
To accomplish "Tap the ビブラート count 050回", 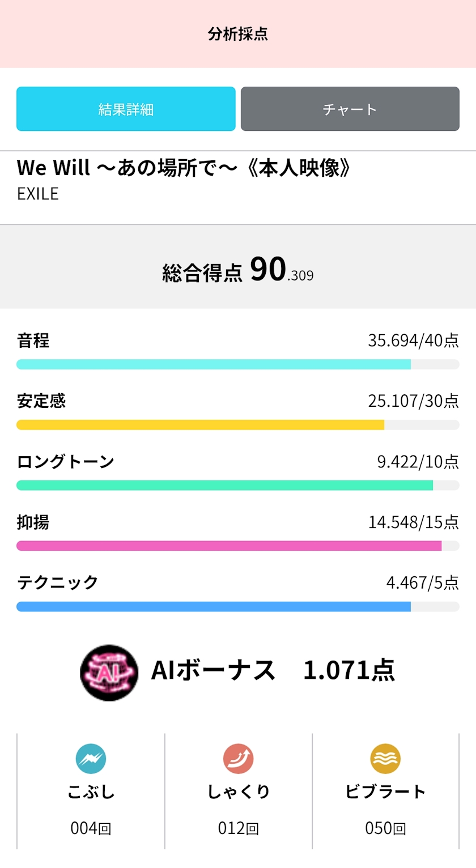I will pyautogui.click(x=385, y=828).
